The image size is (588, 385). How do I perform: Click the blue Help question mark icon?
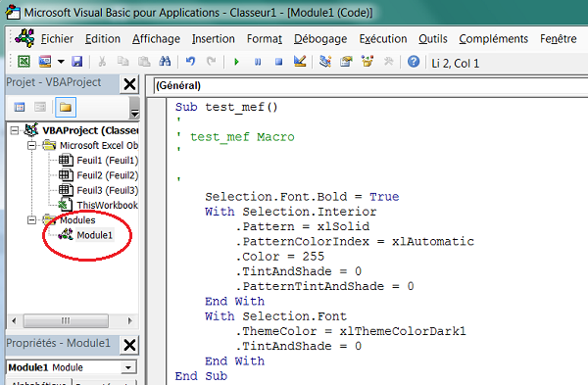(414, 62)
